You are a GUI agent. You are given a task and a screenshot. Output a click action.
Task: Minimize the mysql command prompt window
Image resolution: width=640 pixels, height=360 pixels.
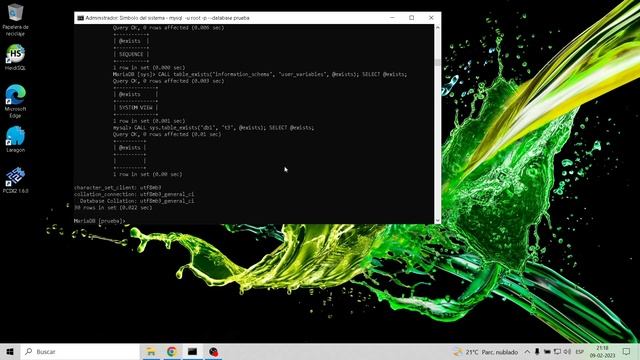[x=392, y=18]
